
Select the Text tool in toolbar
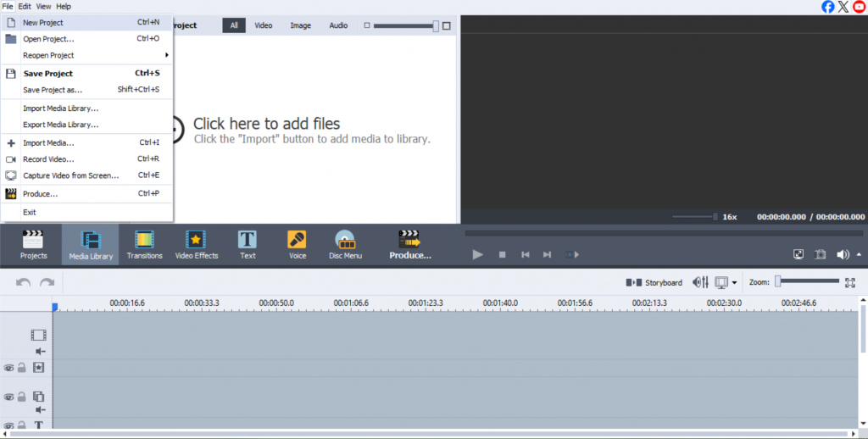click(x=248, y=244)
